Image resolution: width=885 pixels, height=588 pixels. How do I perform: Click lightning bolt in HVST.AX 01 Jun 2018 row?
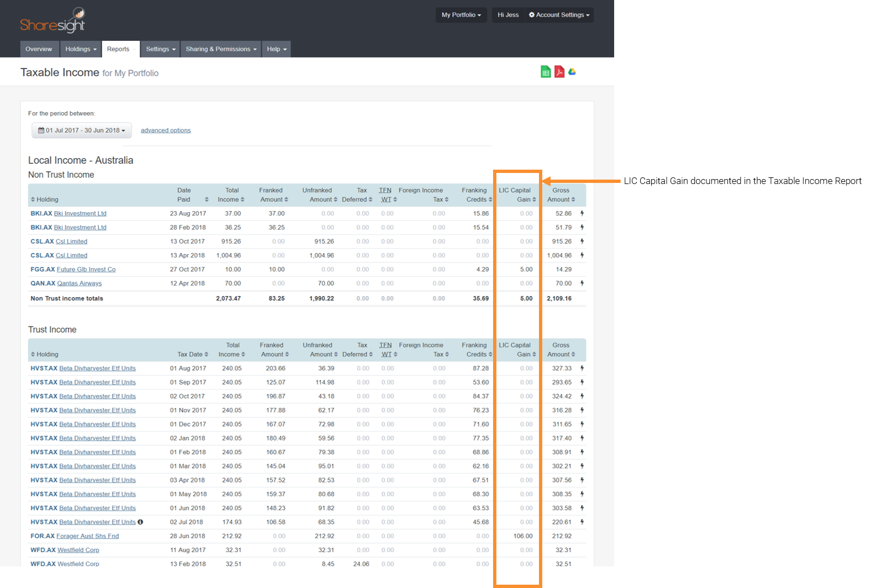[582, 508]
